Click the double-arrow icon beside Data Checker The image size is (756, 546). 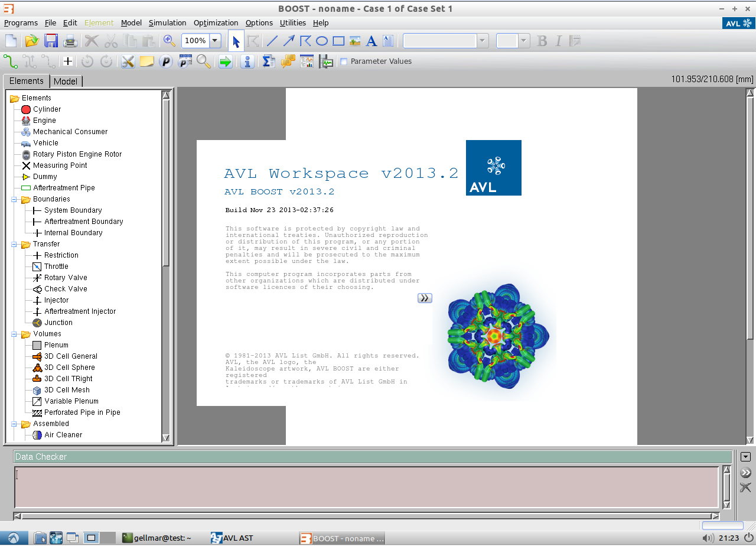745,472
